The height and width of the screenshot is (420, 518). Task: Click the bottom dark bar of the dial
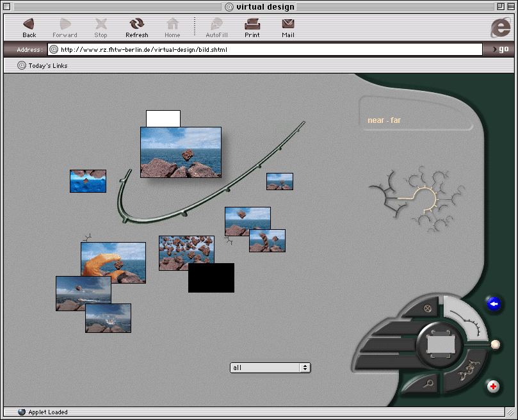tap(387, 362)
